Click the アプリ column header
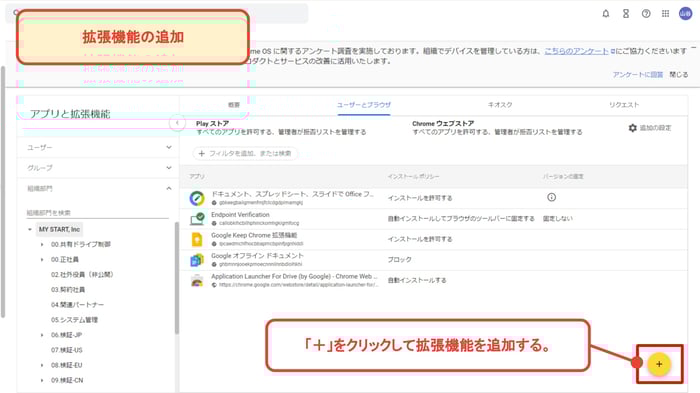This screenshot has height=393, width=700. point(196,176)
